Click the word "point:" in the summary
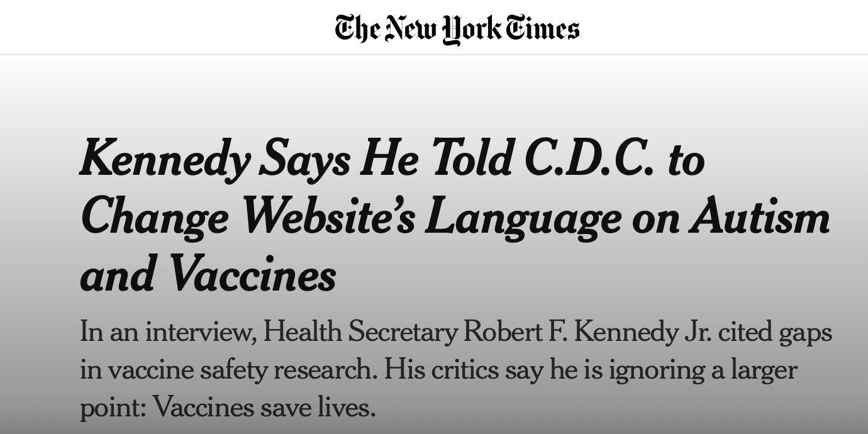The height and width of the screenshot is (434, 868). [x=113, y=408]
